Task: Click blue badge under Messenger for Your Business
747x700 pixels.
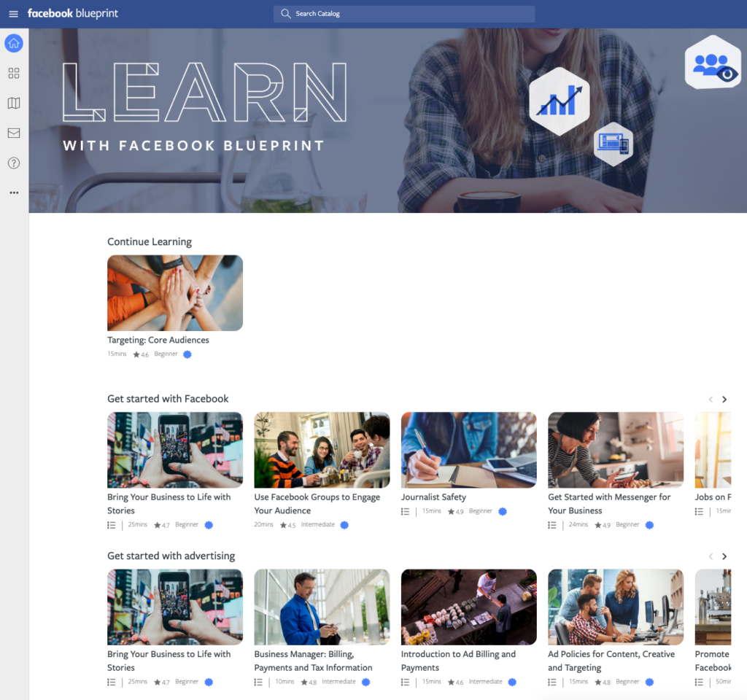Action: click(649, 525)
